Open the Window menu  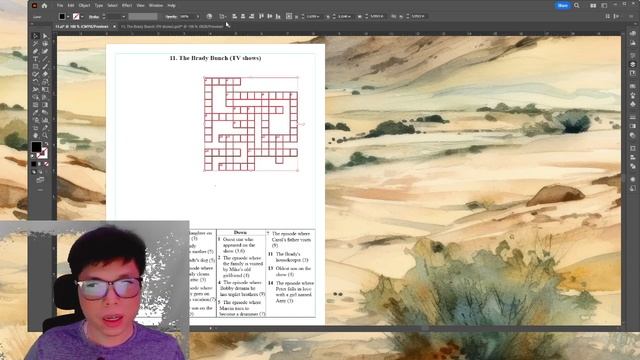coord(156,5)
